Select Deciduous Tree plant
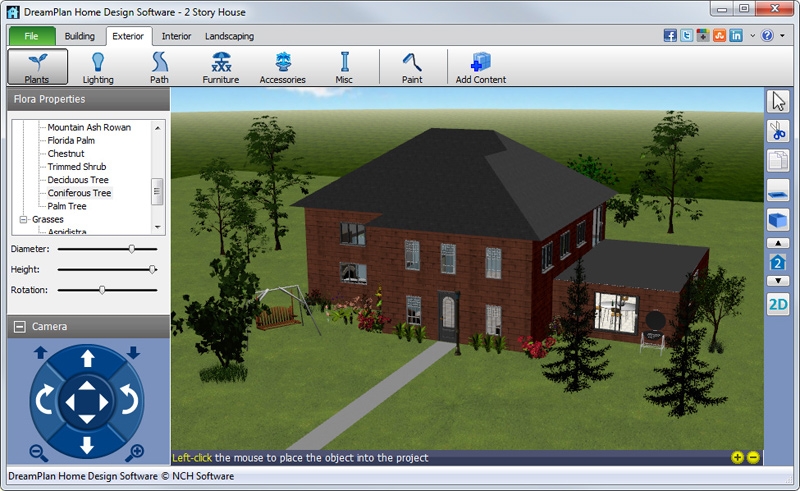This screenshot has height=491, width=800. coord(78,180)
